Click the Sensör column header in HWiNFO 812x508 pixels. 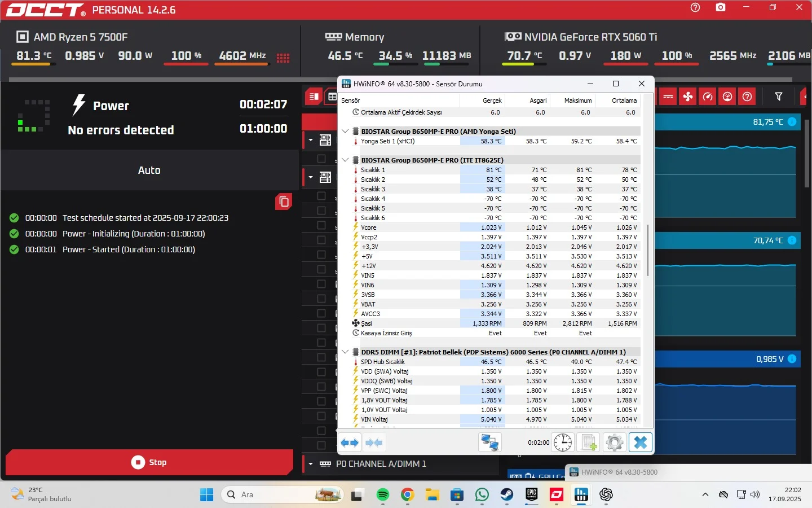[399, 100]
